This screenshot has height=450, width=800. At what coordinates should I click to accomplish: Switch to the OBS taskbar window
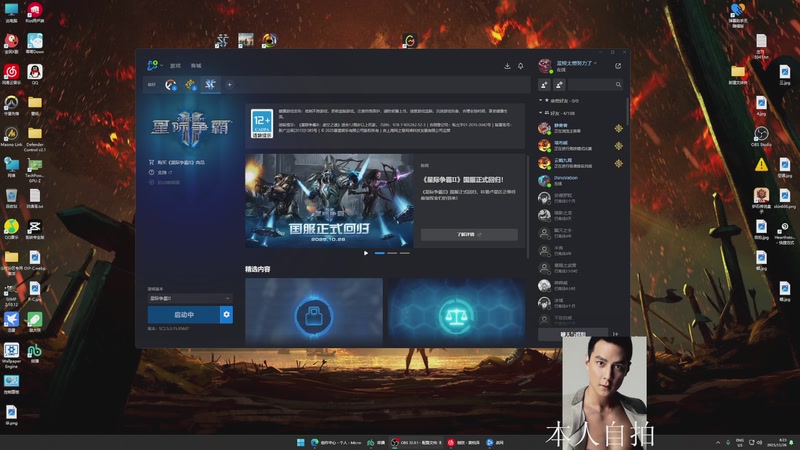pos(416,442)
